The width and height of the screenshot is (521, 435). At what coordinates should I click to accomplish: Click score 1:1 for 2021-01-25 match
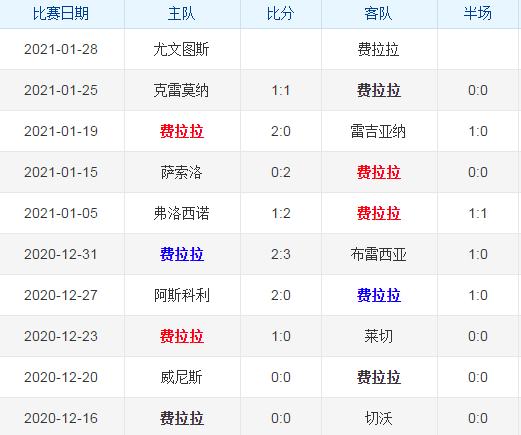[281, 90]
